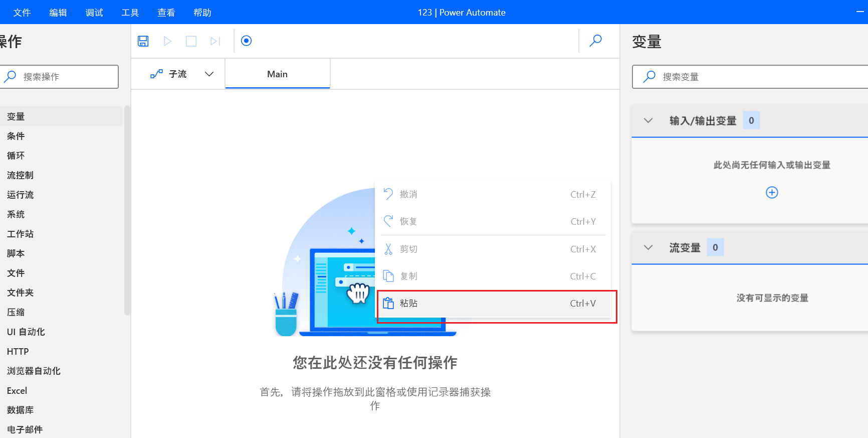Expand the Excel action group
This screenshot has width=868, height=438.
pyautogui.click(x=61, y=390)
